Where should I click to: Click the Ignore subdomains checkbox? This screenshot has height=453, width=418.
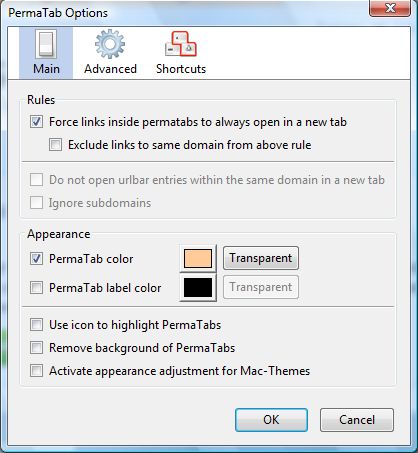[x=36, y=203]
